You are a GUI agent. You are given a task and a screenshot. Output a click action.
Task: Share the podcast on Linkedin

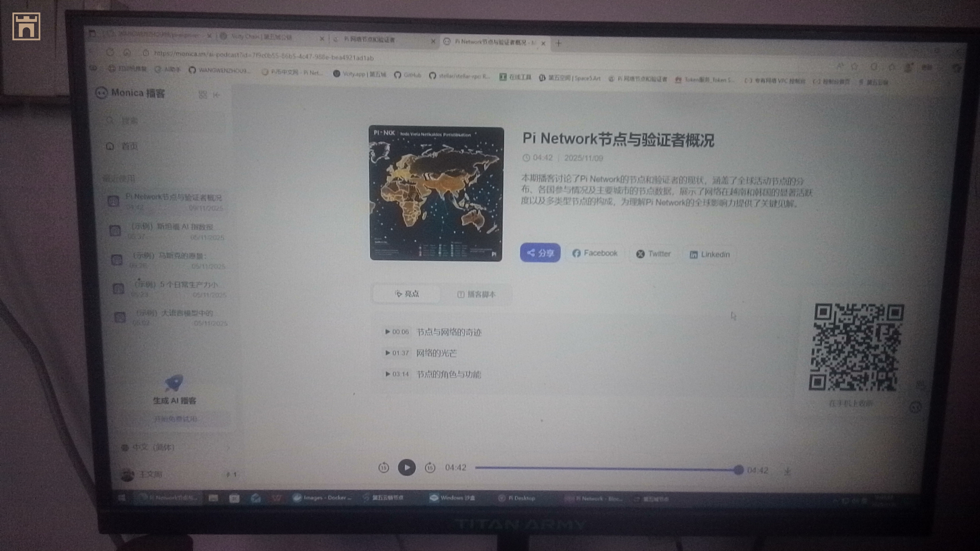710,254
